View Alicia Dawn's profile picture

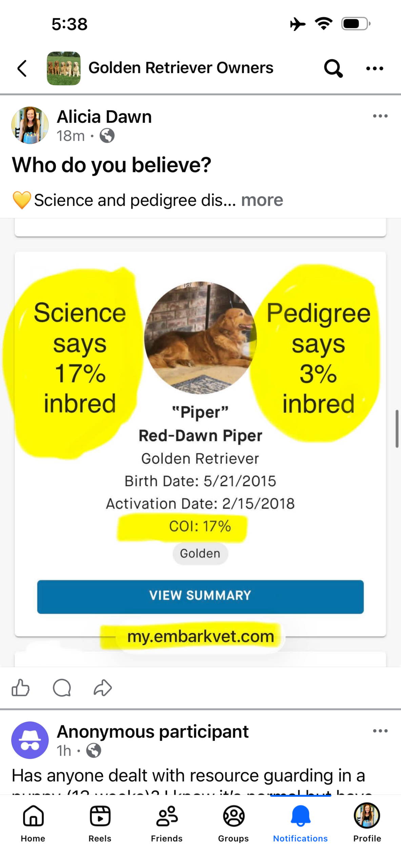[x=30, y=125]
